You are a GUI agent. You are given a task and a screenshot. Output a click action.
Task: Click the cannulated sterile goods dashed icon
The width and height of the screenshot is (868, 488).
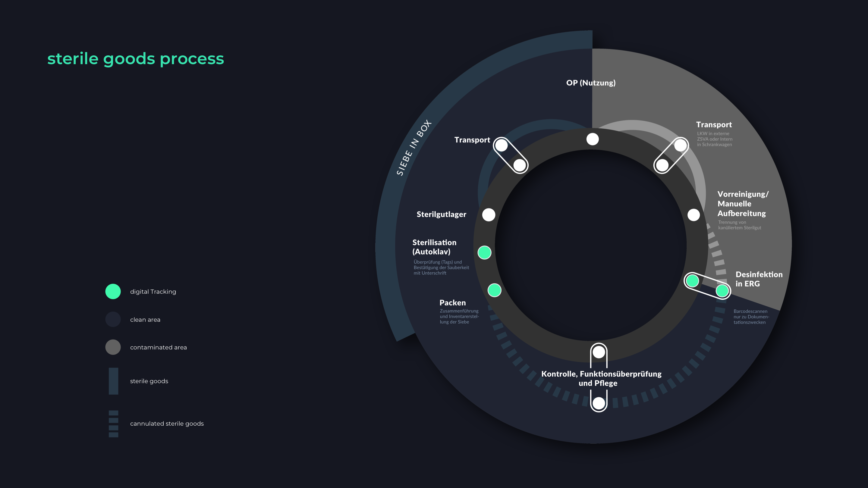click(x=113, y=424)
